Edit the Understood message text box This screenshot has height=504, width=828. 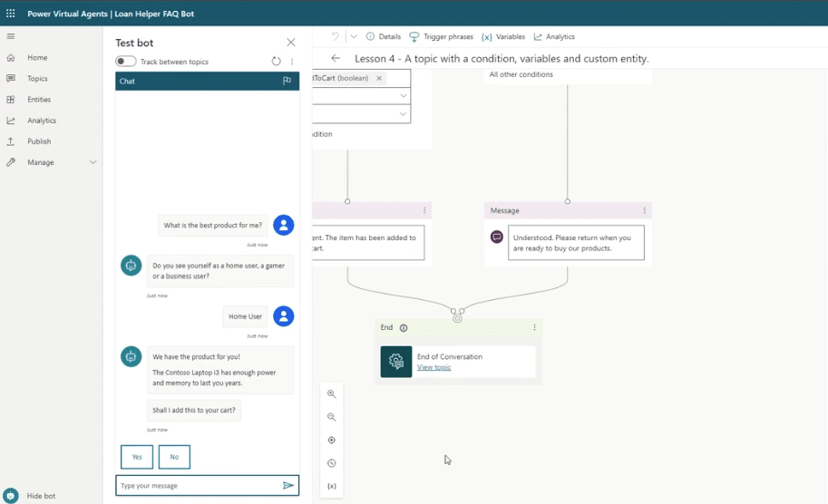coord(576,243)
